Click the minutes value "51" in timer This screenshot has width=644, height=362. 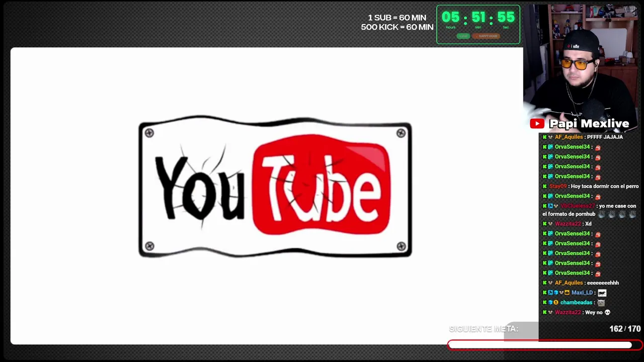(478, 18)
